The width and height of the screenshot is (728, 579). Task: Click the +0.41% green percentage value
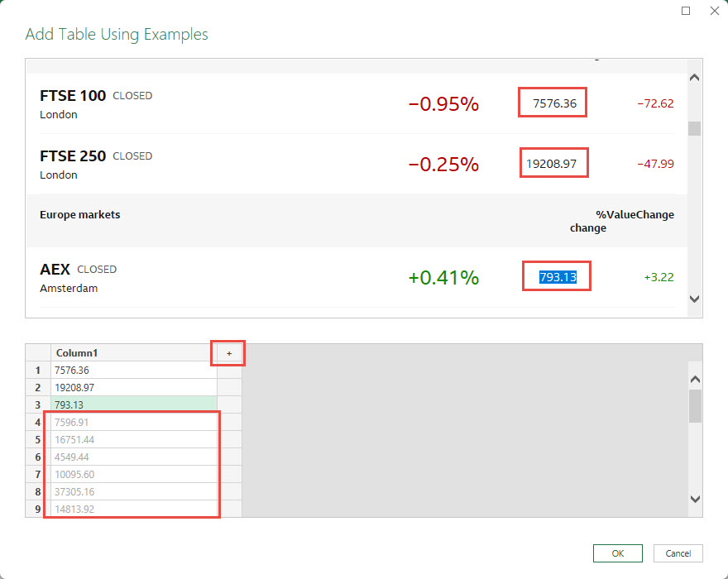(x=444, y=278)
